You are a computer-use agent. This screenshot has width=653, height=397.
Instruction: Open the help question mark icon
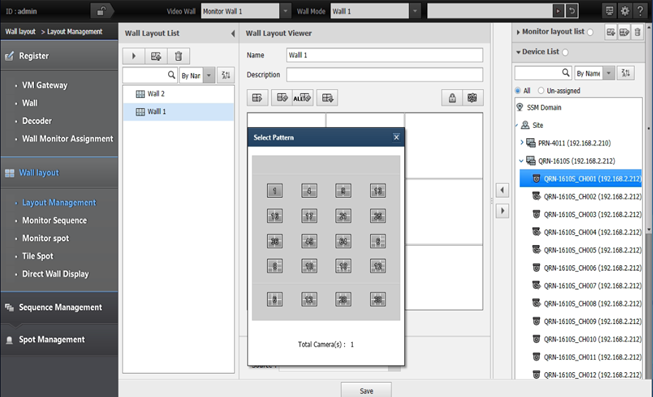(x=640, y=11)
